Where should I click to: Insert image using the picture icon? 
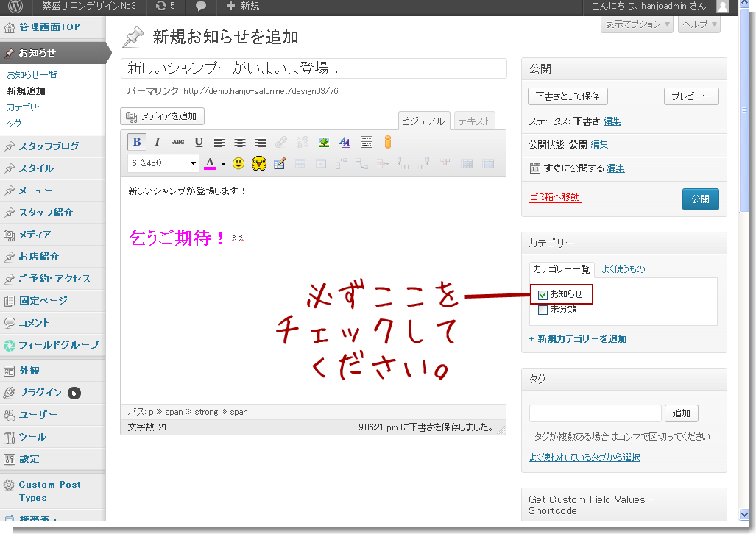(x=323, y=142)
